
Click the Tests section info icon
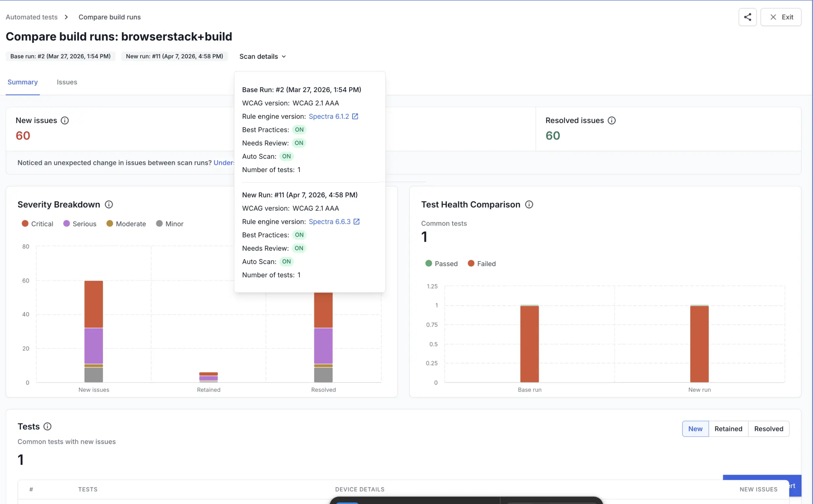coord(47,426)
